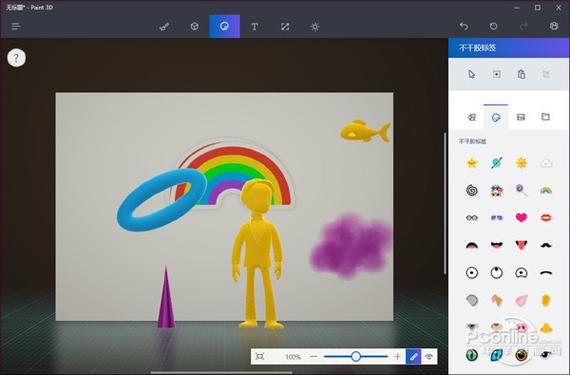Select the purple cone on canvas

[x=166, y=298]
